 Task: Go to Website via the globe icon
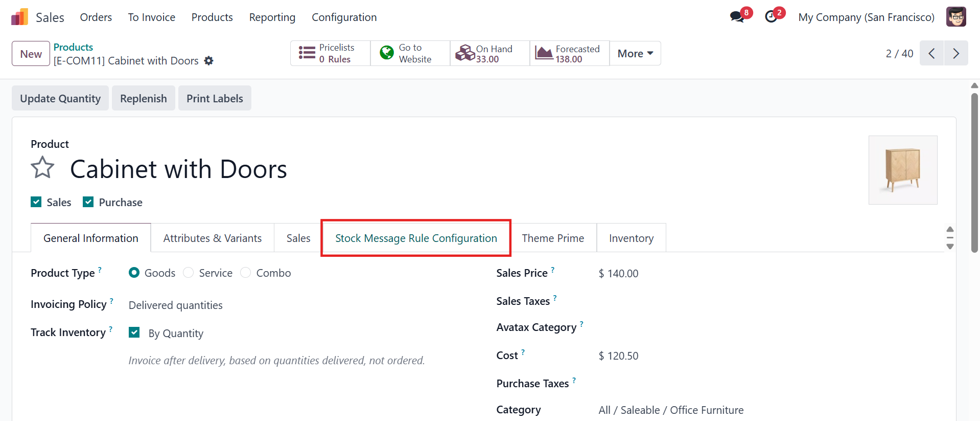(387, 52)
